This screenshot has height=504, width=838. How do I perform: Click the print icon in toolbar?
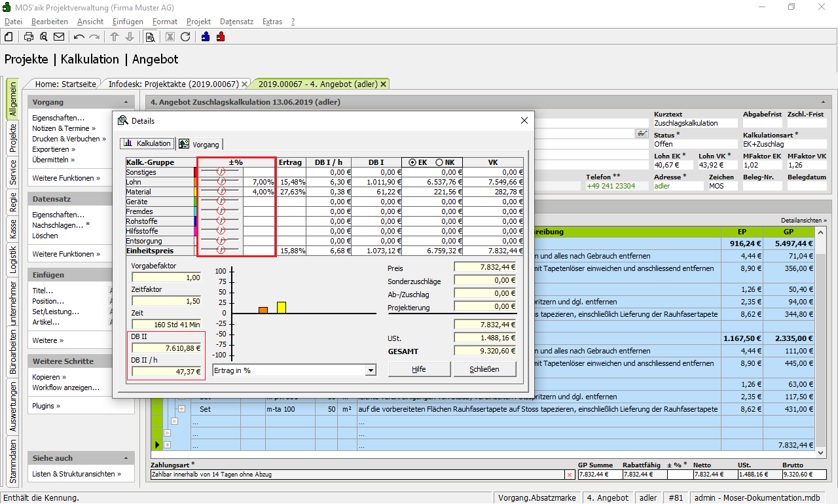pyautogui.click(x=29, y=37)
